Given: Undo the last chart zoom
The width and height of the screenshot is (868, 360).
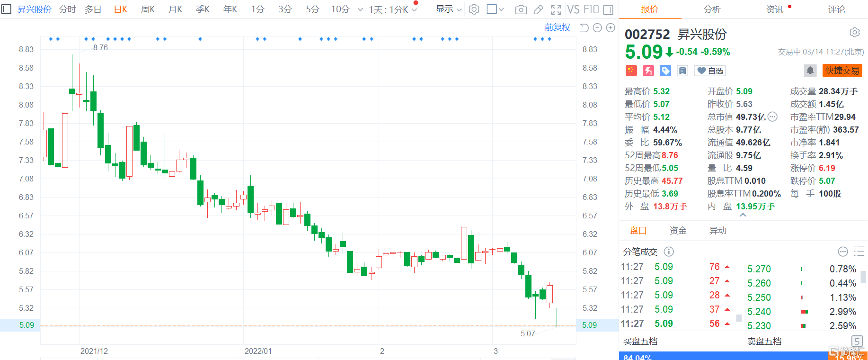Looking at the screenshot, I should [585, 28].
